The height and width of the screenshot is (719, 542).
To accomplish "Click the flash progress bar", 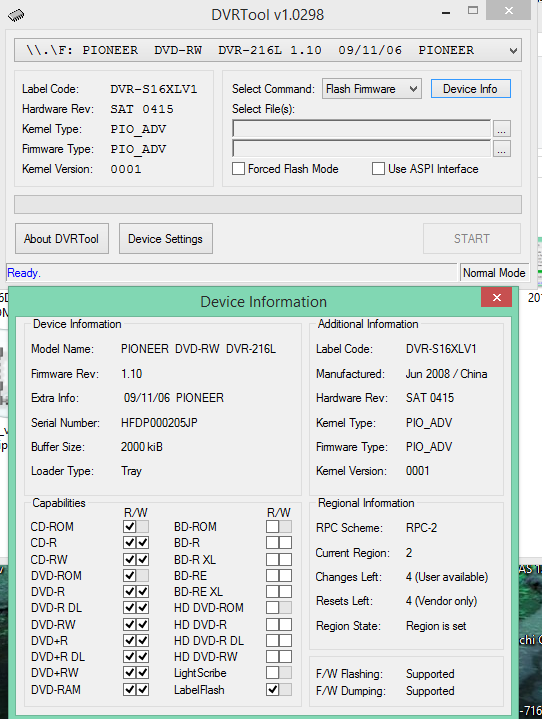I will (x=268, y=205).
